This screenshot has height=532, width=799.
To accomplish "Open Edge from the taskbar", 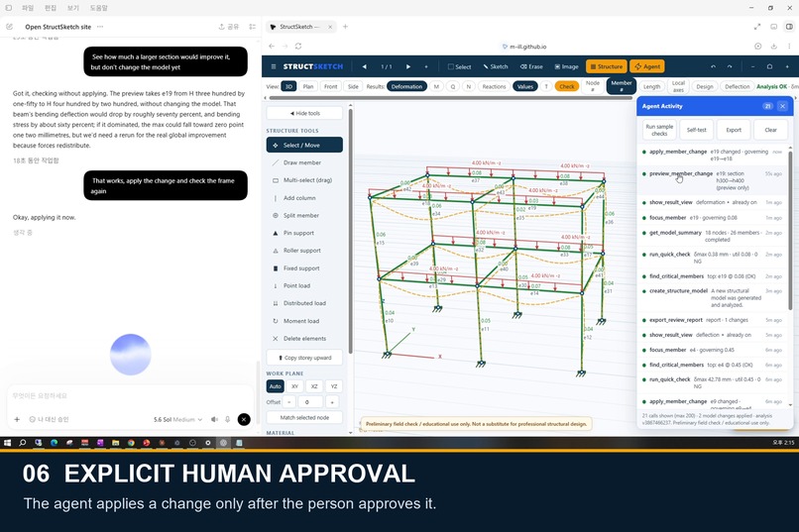I will [x=54, y=443].
